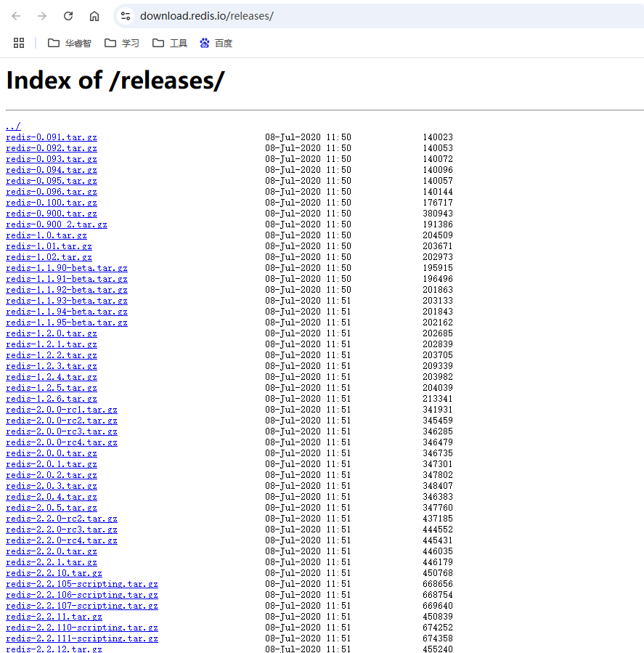Viewport: 644px width, 653px height.
Task: Download redis-0.100.tar.gz
Action: [52, 203]
